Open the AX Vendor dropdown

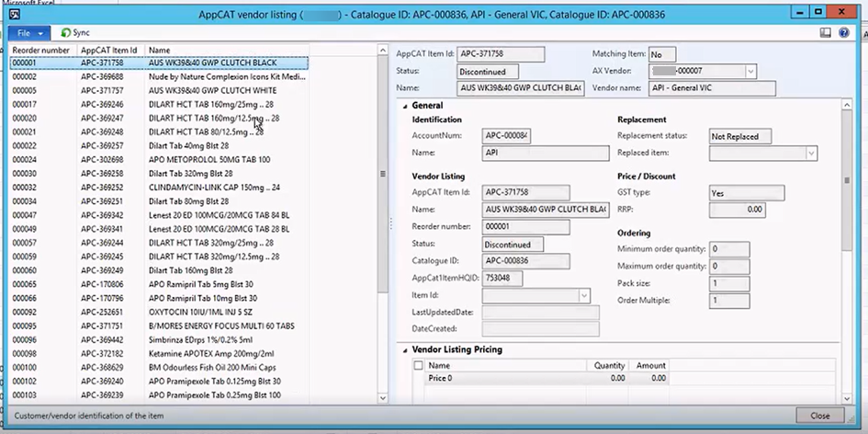[x=750, y=71]
